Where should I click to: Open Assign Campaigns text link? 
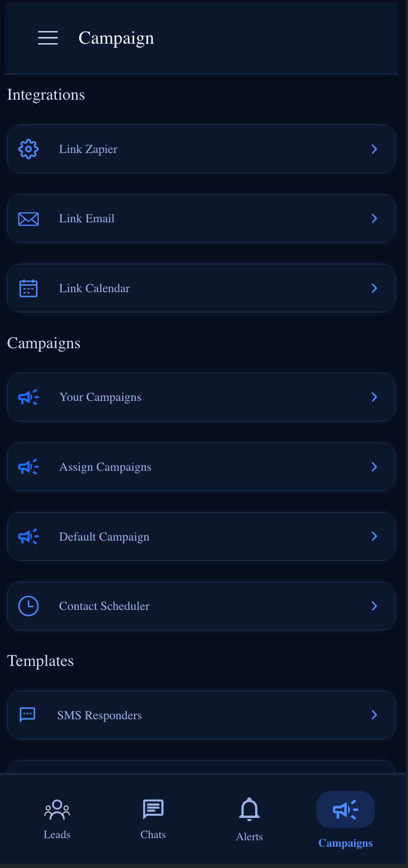pyautogui.click(x=105, y=467)
